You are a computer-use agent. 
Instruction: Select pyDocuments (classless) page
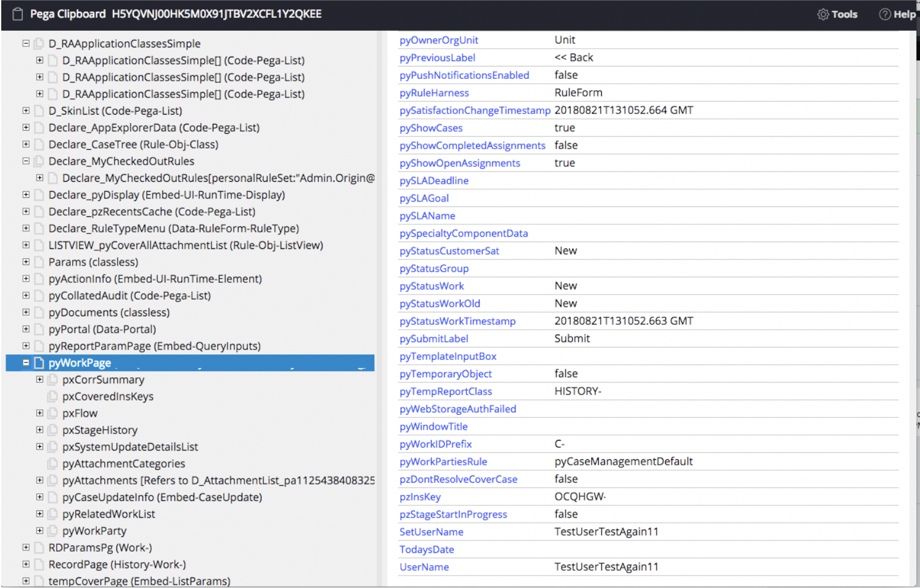[109, 312]
